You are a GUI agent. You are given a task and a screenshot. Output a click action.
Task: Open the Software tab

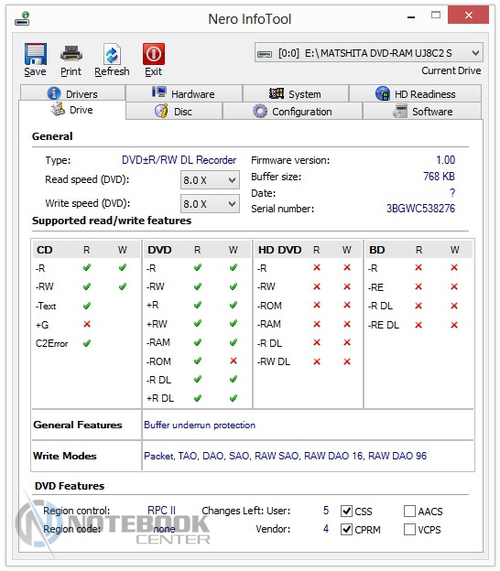[x=422, y=111]
